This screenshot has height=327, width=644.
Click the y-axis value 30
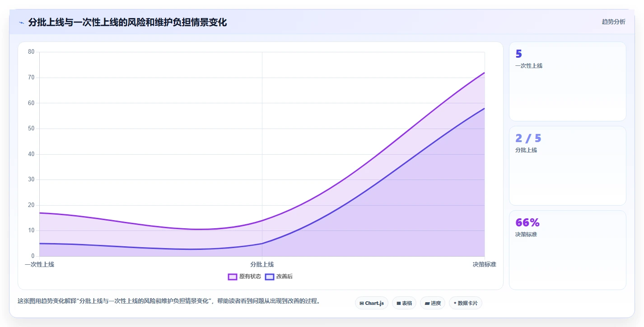[31, 180]
